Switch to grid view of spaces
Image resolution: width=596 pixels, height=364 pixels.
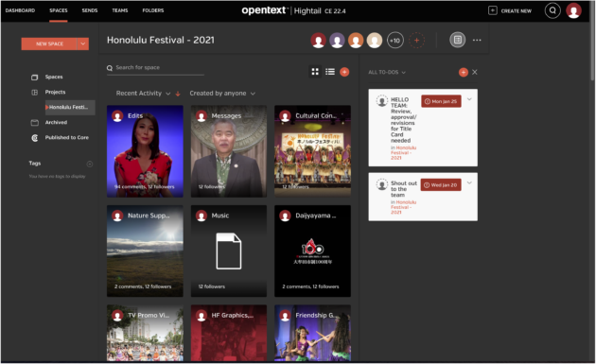[x=315, y=72]
